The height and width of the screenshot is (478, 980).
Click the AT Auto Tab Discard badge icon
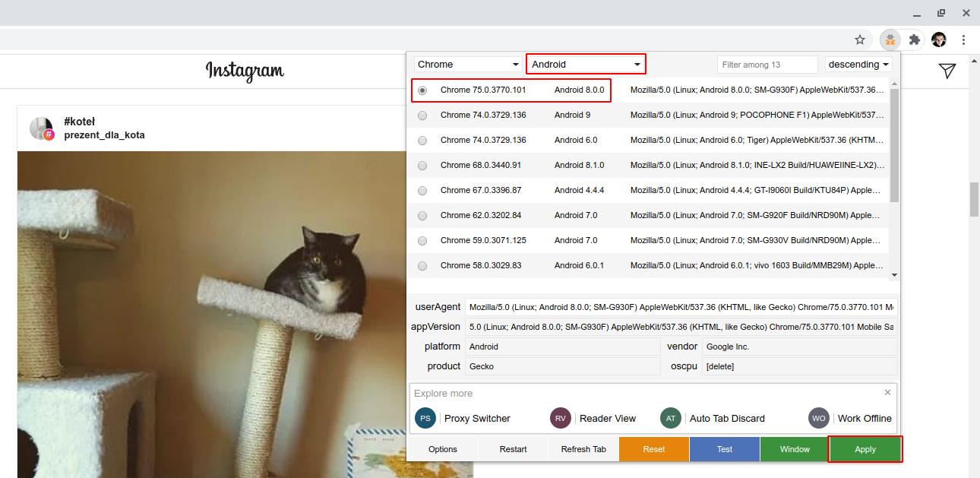tap(671, 418)
